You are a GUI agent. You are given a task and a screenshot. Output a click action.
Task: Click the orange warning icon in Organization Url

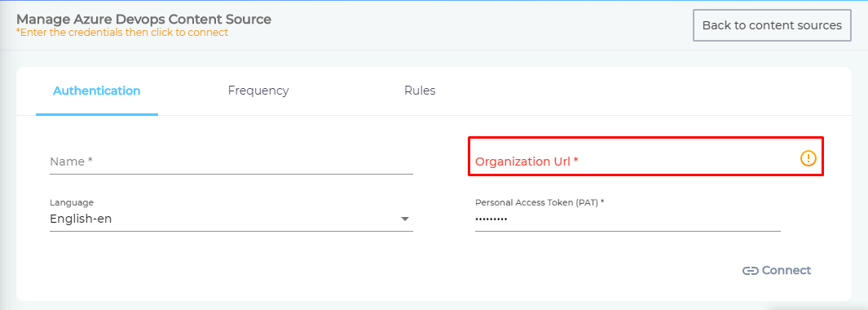[809, 158]
